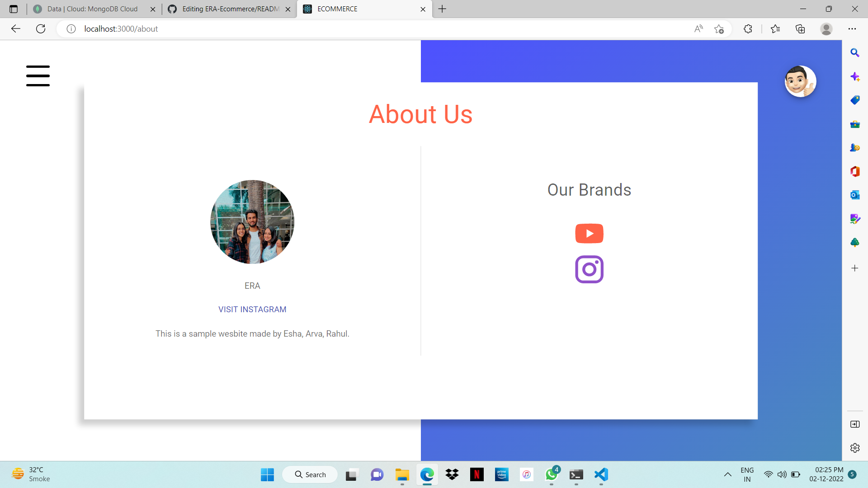The height and width of the screenshot is (488, 868).
Task: Open the user avatar profile icon
Action: (800, 82)
